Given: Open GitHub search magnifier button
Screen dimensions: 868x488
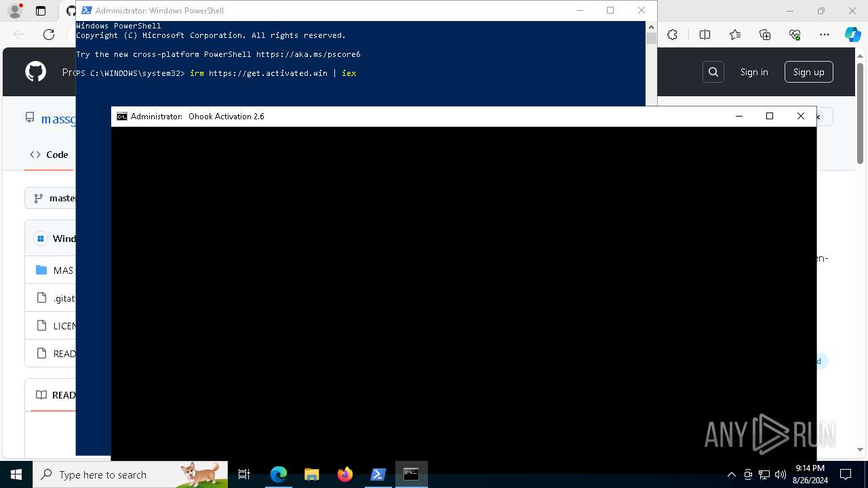Looking at the screenshot, I should pos(713,72).
